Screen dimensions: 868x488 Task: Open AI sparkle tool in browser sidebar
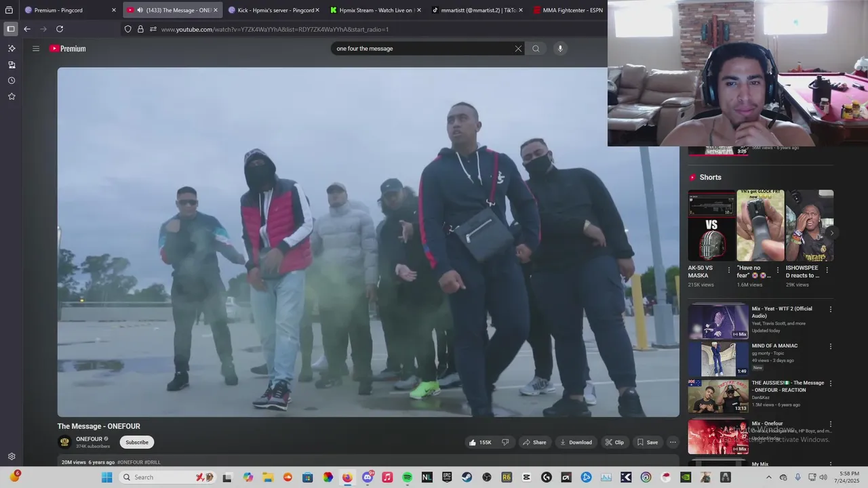pyautogui.click(x=12, y=49)
